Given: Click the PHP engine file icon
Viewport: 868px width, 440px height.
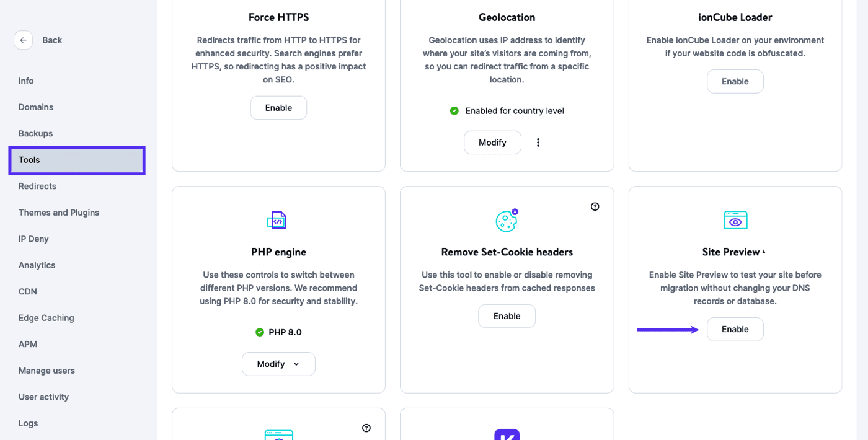Looking at the screenshot, I should pyautogui.click(x=277, y=219).
